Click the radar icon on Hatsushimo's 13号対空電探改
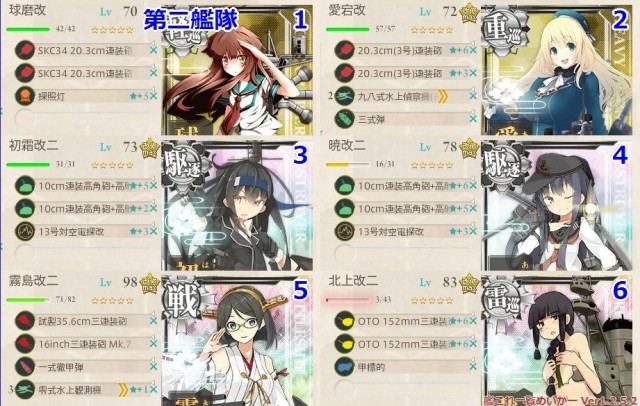This screenshot has height=406, width=640. click(x=24, y=231)
